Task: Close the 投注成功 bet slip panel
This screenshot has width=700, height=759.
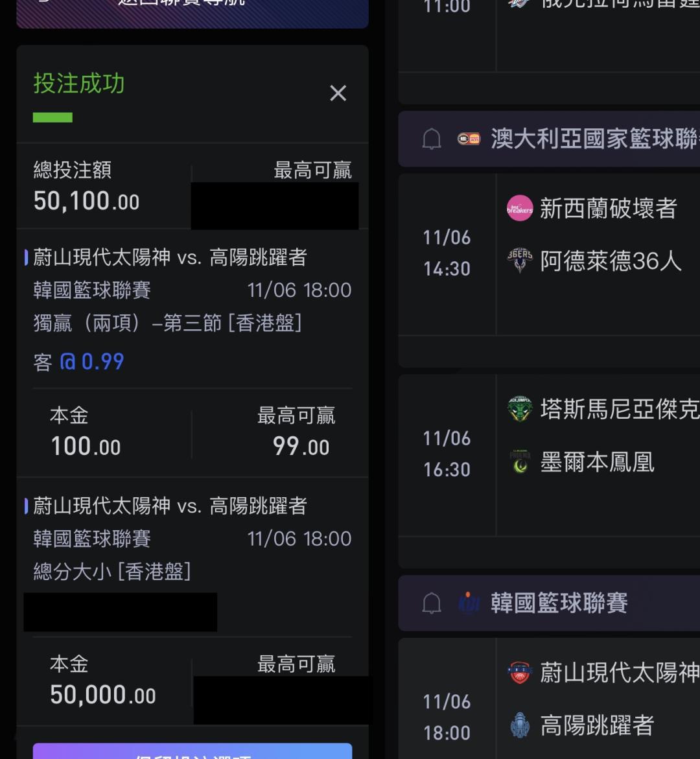Action: pos(338,93)
